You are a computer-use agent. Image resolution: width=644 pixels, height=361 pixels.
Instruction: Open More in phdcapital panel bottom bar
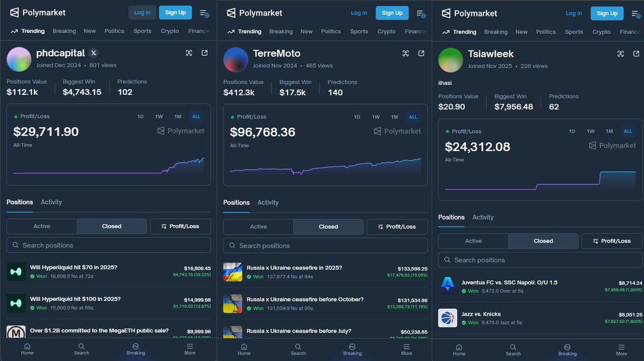pos(190,349)
